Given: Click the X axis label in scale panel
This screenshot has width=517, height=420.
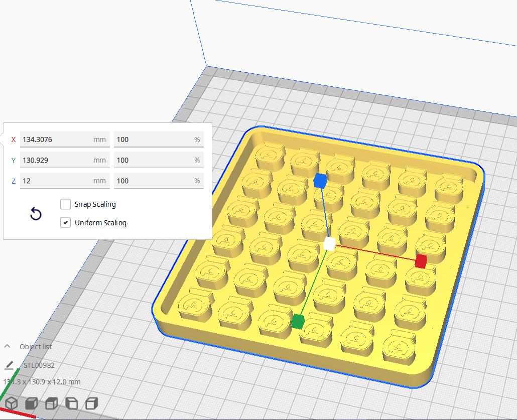Looking at the screenshot, I should pyautogui.click(x=14, y=139).
